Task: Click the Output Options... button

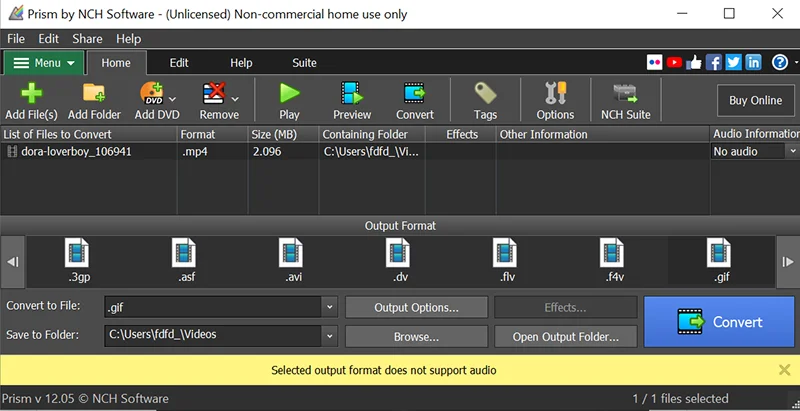Action: point(416,307)
